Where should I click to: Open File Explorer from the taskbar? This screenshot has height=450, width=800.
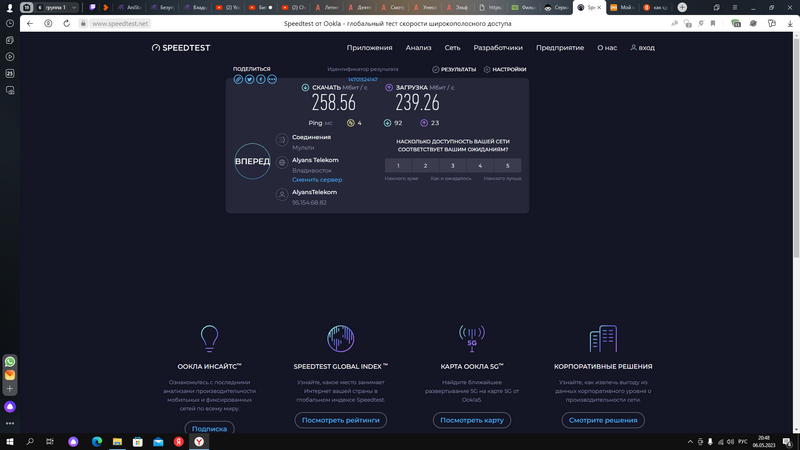pos(117,441)
